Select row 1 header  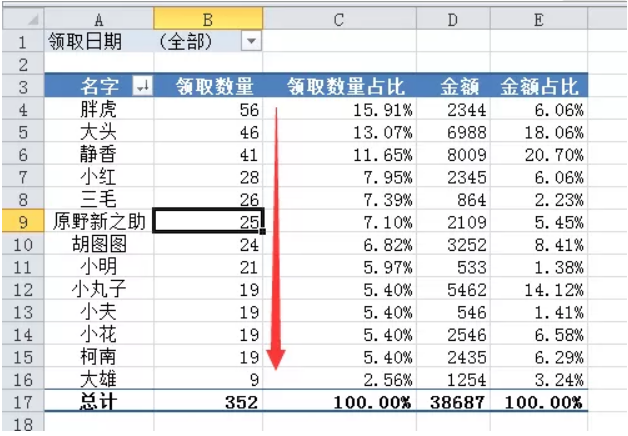click(x=23, y=41)
